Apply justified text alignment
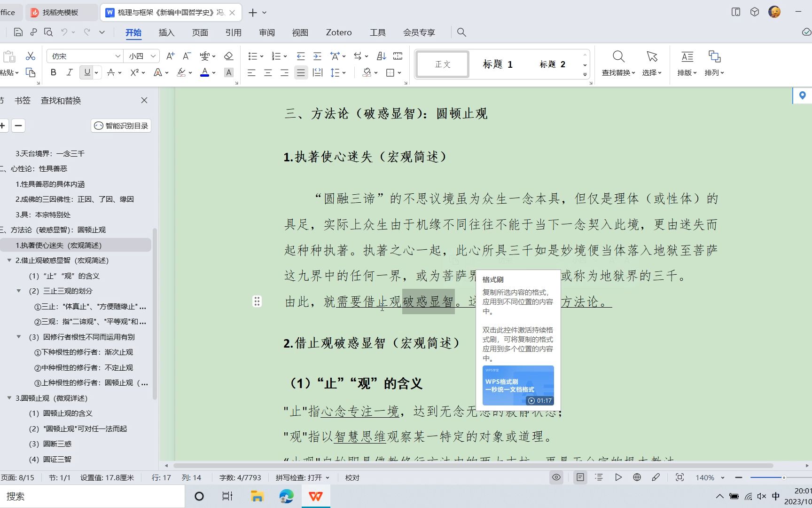 [x=301, y=72]
